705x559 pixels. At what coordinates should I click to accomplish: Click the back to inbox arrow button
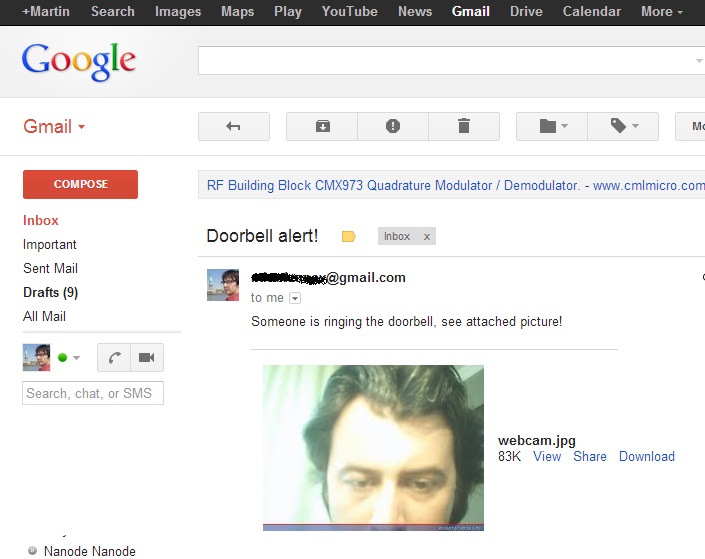pos(234,126)
